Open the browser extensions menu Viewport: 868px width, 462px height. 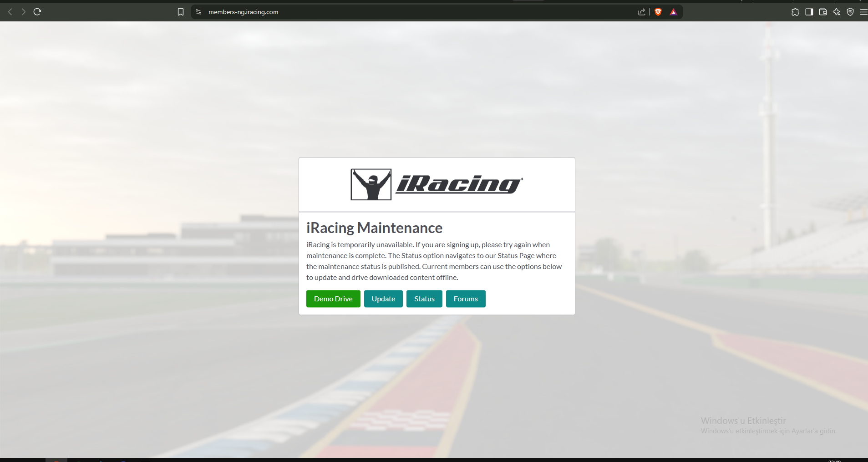click(x=795, y=12)
